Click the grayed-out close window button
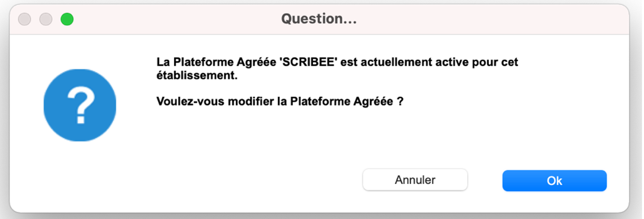Image resolution: width=644 pixels, height=219 pixels. (25, 19)
